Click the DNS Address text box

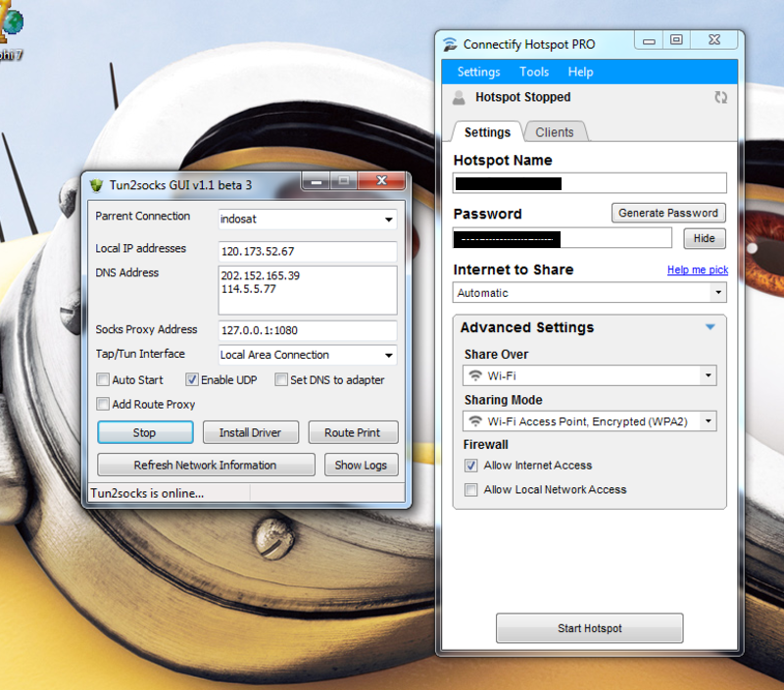click(x=308, y=290)
